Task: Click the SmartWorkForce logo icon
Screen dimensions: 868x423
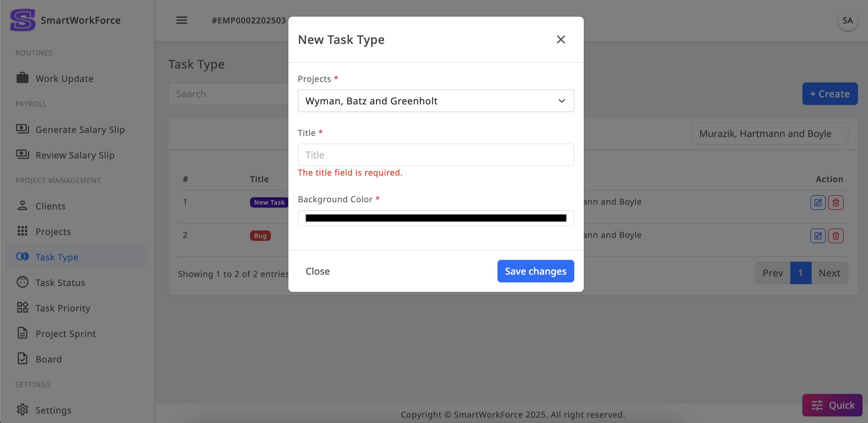Action: (x=23, y=20)
